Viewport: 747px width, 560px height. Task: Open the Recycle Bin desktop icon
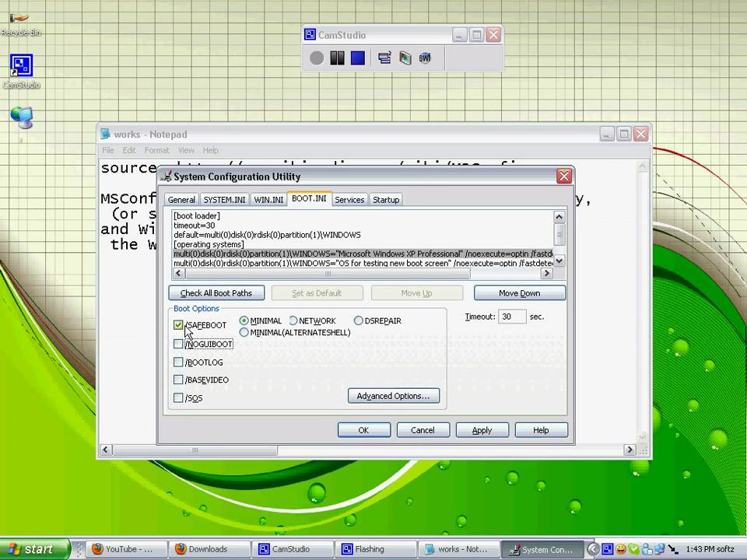(x=20, y=25)
